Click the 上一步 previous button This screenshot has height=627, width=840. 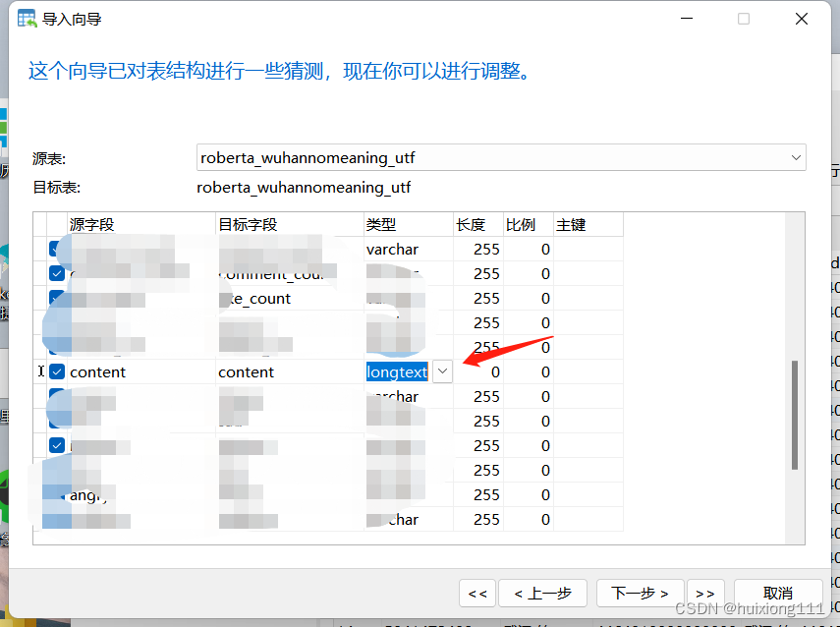(x=543, y=593)
